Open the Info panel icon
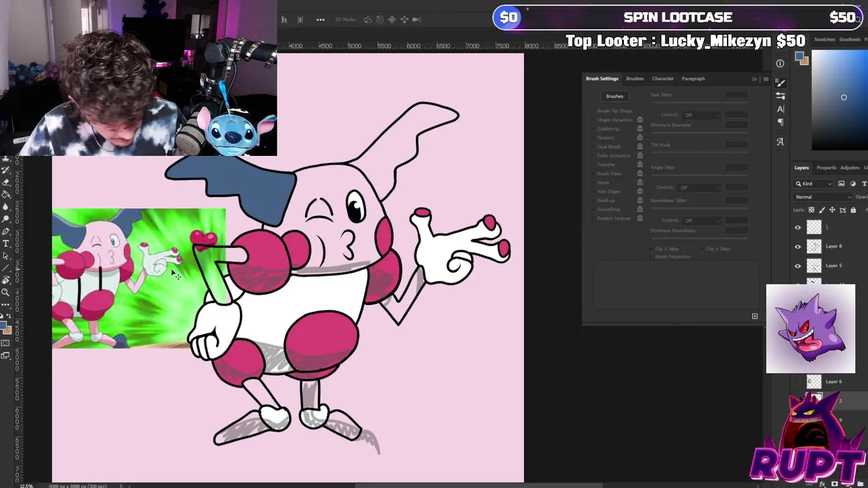This screenshot has height=488, width=868. (x=780, y=64)
